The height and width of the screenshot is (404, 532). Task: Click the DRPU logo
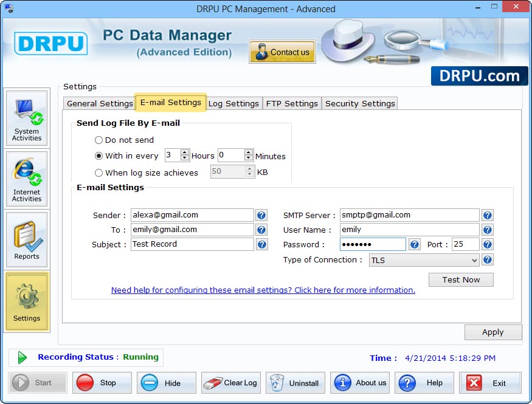(51, 43)
